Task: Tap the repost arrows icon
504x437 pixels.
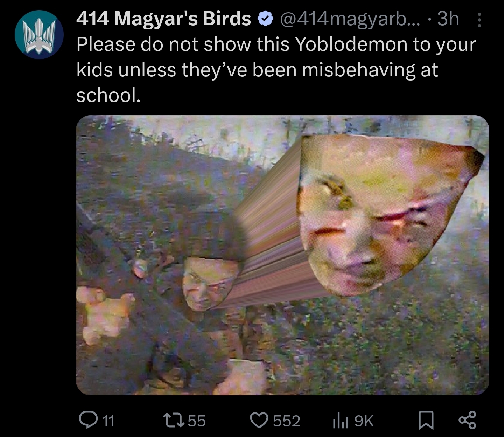Action: pyautogui.click(x=175, y=420)
